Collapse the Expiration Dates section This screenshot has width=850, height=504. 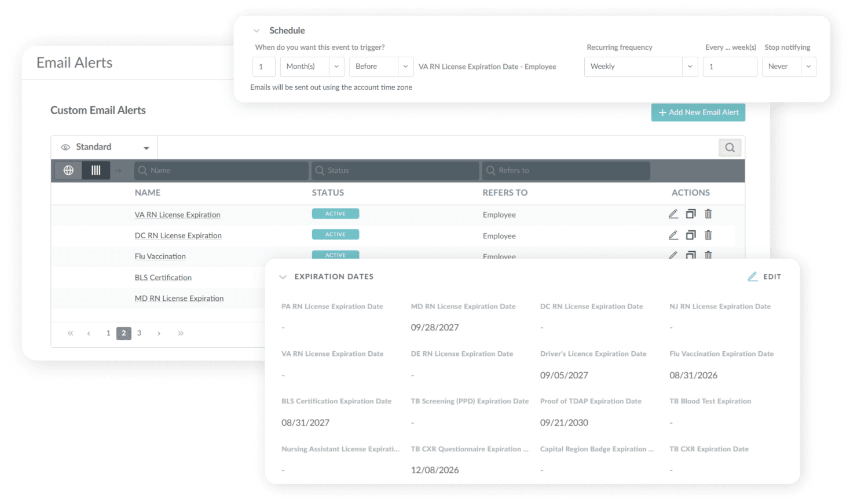coord(283,277)
